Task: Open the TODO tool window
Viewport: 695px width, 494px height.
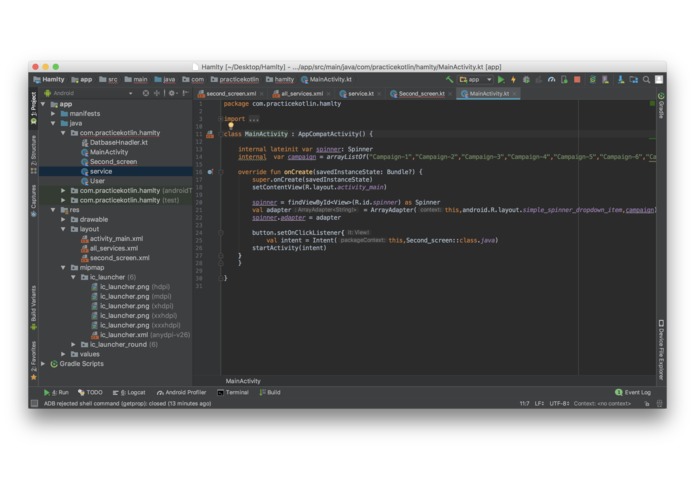Action: pos(90,393)
